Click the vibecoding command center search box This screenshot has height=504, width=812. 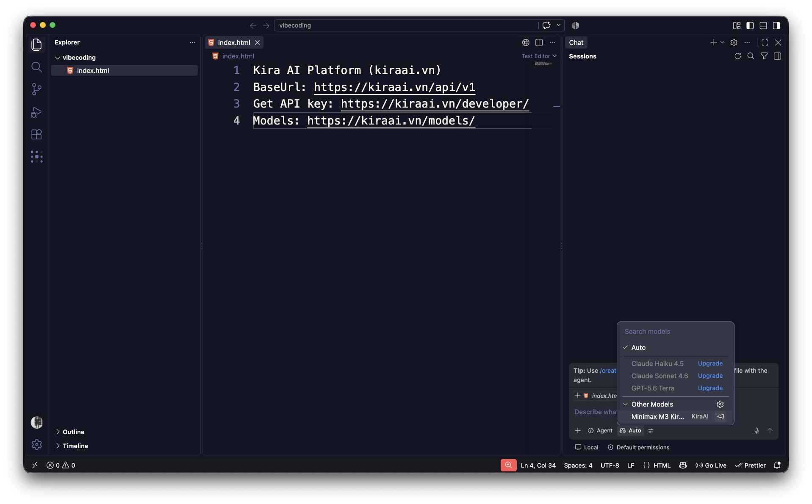[x=406, y=25]
